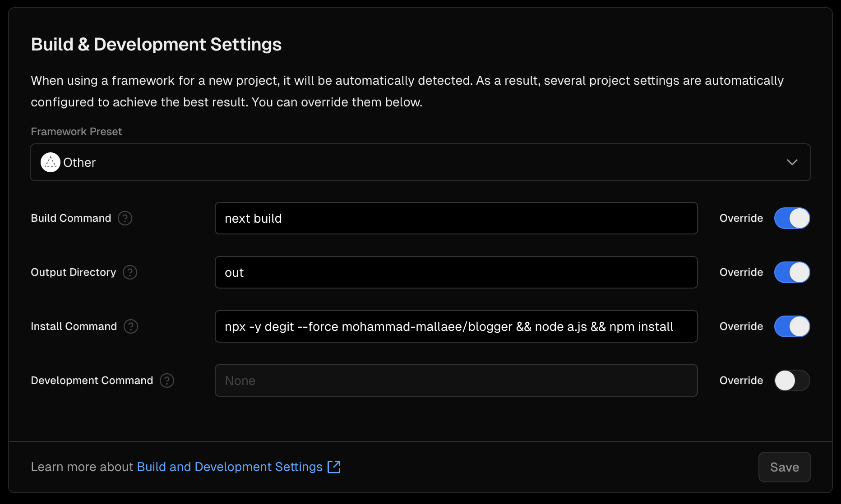The height and width of the screenshot is (504, 841).
Task: Click the chevron arrow in Framework Preset
Action: click(792, 162)
